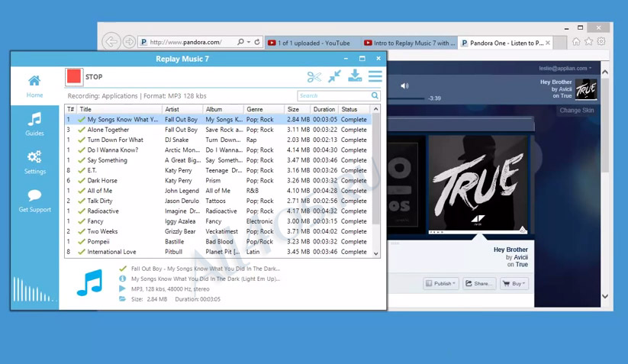The height and width of the screenshot is (364, 628).
Task: Click the browser page scroll-up arrow
Action: [x=605, y=72]
